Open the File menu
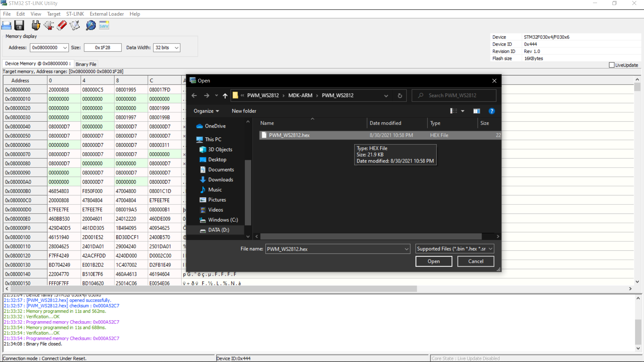Image resolution: width=644 pixels, height=362 pixels. [x=7, y=14]
